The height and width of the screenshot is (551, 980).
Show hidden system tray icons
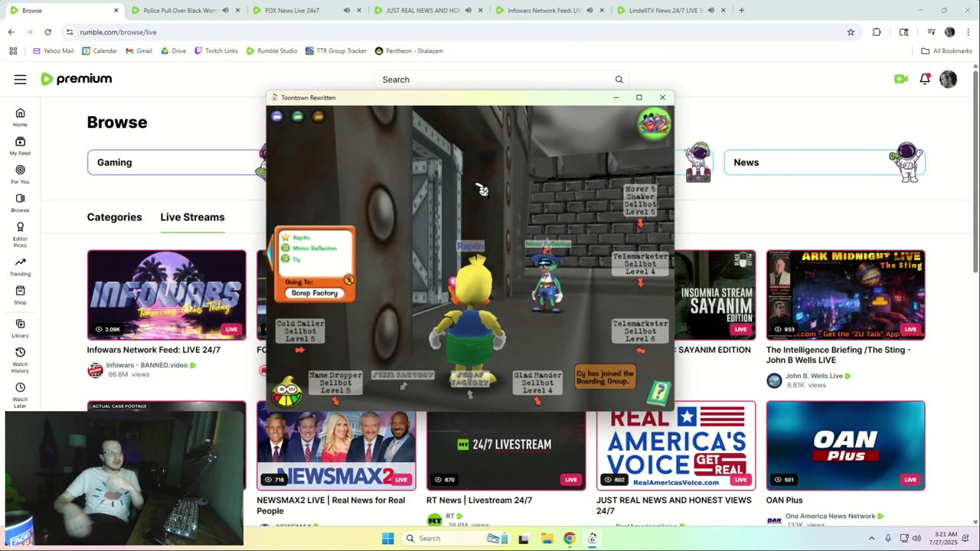coord(871,538)
